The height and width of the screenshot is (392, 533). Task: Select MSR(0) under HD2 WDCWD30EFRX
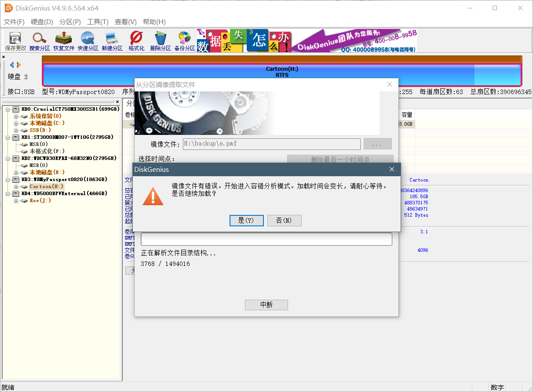39,165
